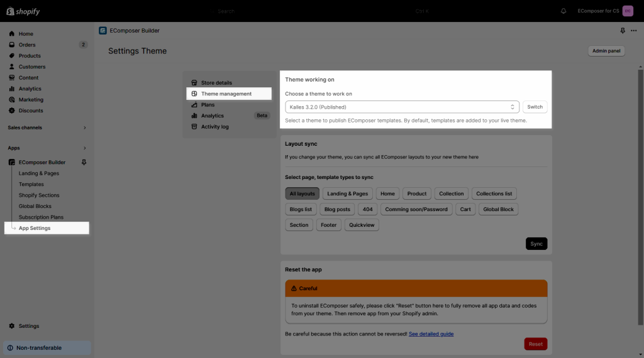644x358 pixels.
Task: Click the top Search field
Action: point(323,11)
